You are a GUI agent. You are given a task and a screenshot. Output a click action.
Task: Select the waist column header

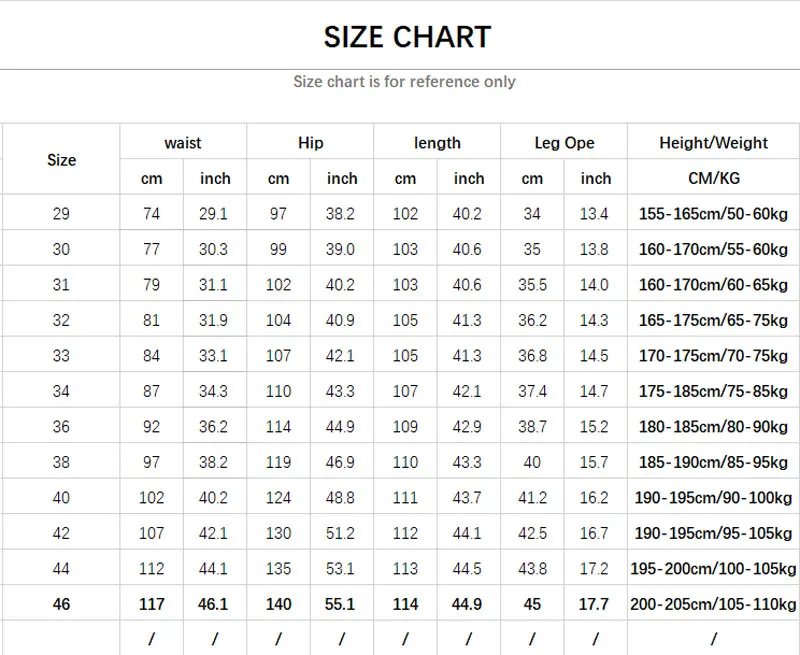click(x=183, y=143)
